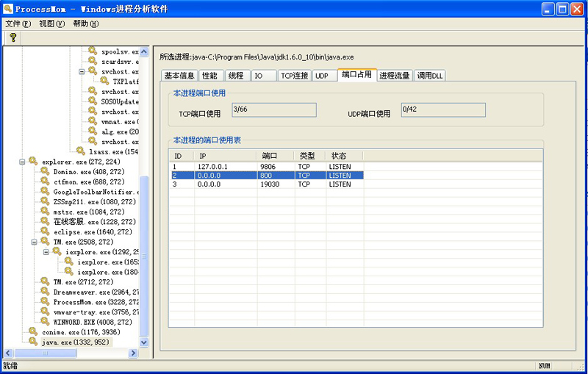The image size is (588, 374).
Task: Click the Dreamweaver.exe process icon
Action: tap(45, 292)
